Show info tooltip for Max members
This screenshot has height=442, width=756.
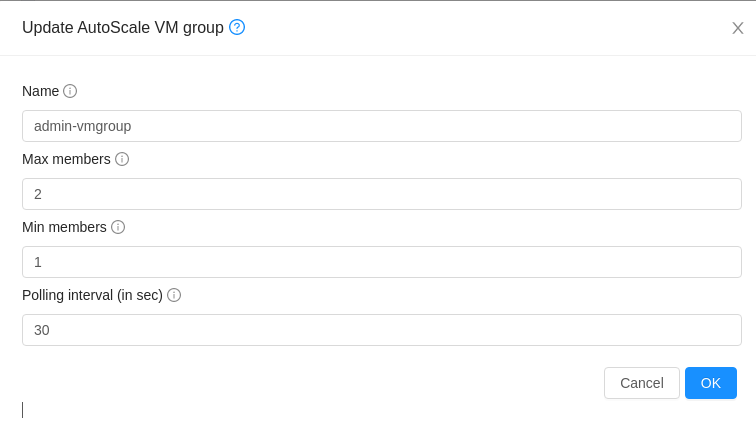click(122, 159)
